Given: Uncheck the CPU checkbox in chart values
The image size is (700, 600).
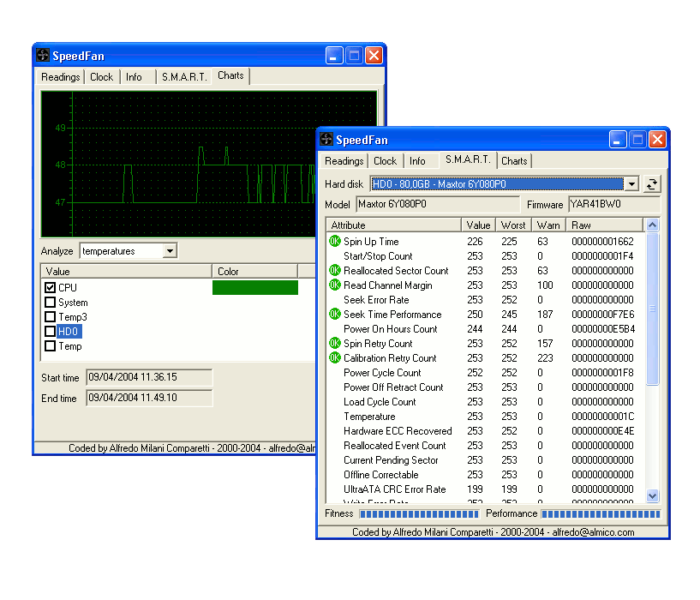Looking at the screenshot, I should [x=50, y=287].
